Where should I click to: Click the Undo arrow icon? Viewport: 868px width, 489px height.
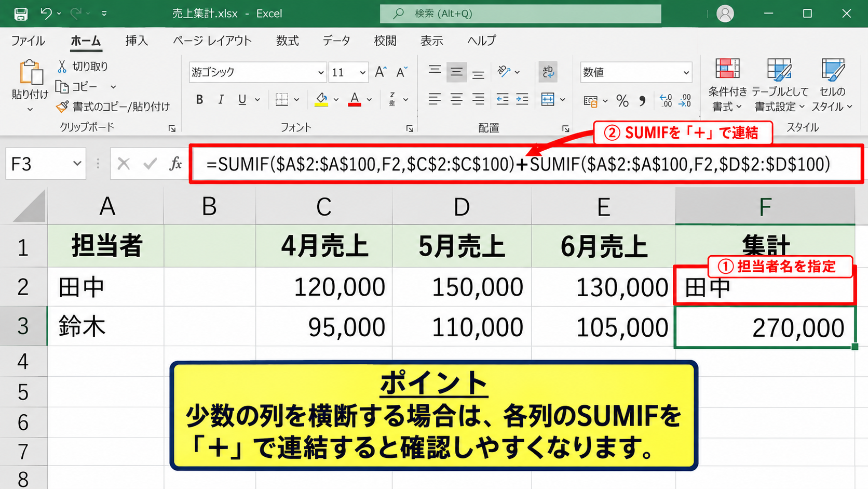coord(46,13)
